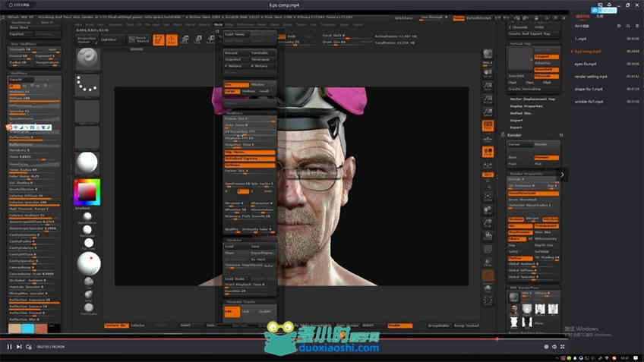Click the Rotate view icon on right shelf
Image resolution: width=644 pixels, height=362 pixels.
pos(488,236)
